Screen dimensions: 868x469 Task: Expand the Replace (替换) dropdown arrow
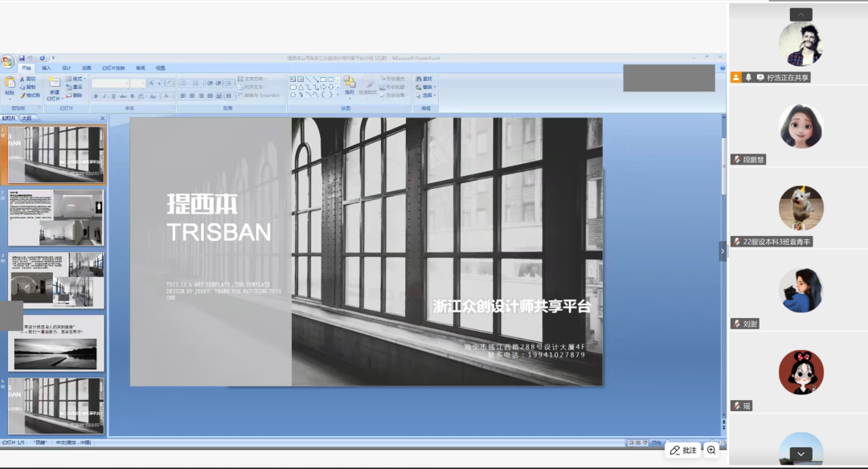tap(435, 87)
